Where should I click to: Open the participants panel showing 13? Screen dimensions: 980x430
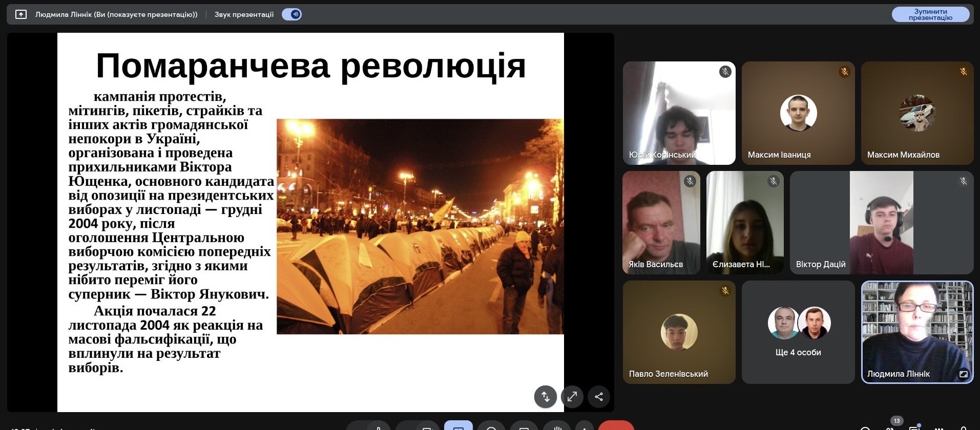[x=893, y=426]
